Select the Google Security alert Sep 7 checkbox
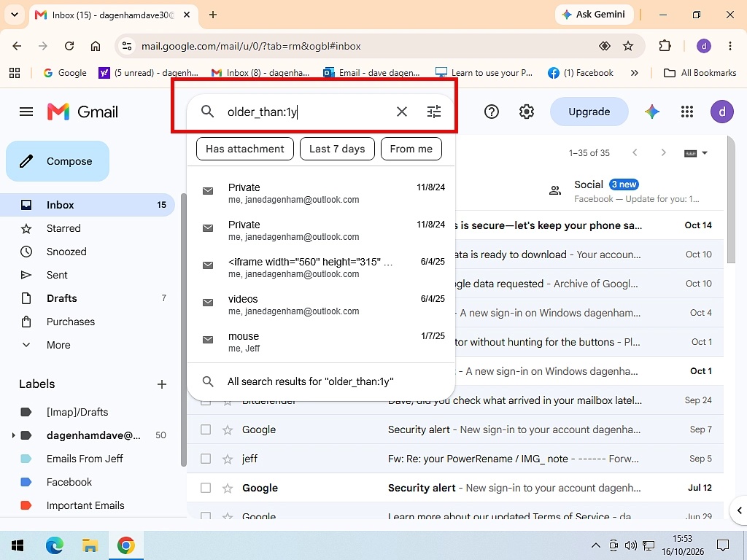The image size is (747, 560). point(206,429)
